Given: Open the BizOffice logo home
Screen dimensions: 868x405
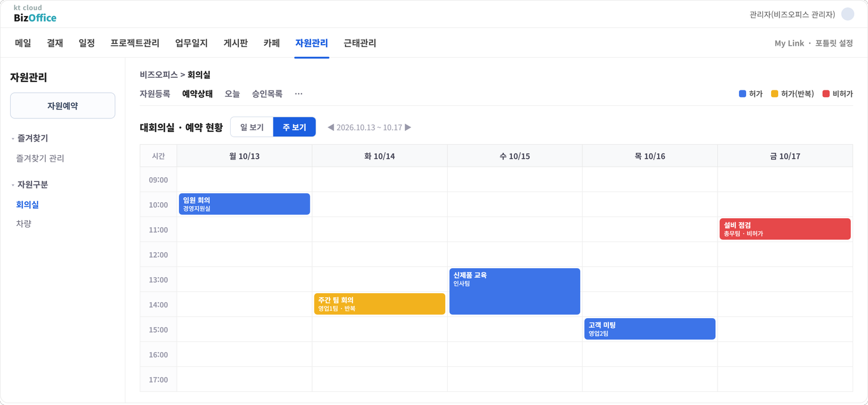Looking at the screenshot, I should pyautogui.click(x=35, y=14).
